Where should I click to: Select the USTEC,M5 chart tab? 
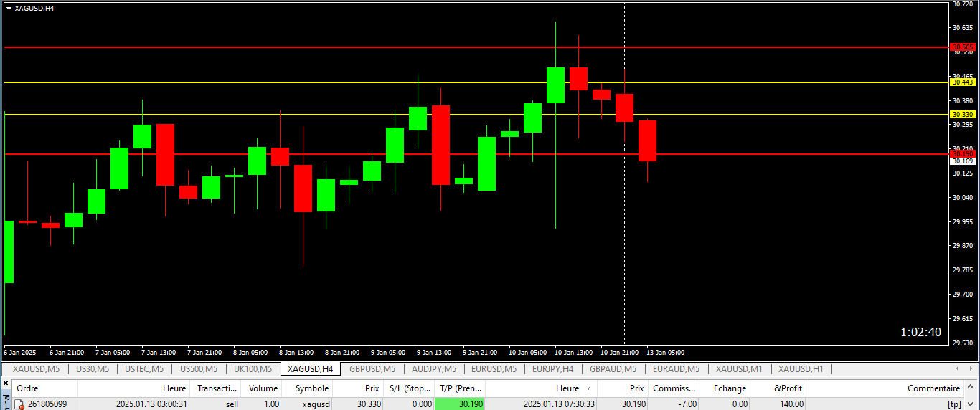coord(143,369)
